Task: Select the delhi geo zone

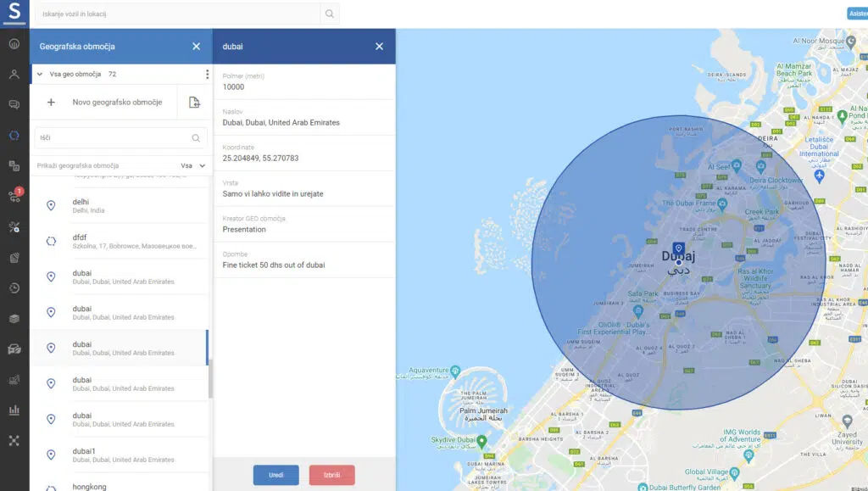Action: click(120, 205)
